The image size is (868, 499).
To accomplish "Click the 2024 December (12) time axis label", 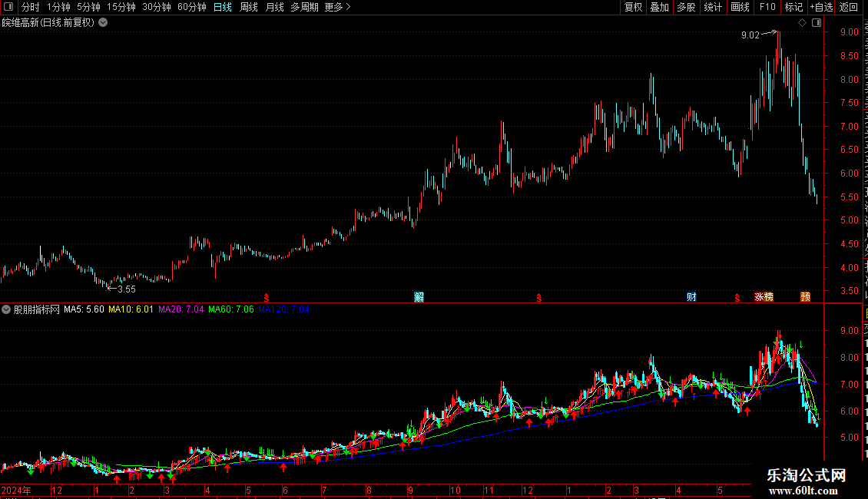I will coord(57,491).
